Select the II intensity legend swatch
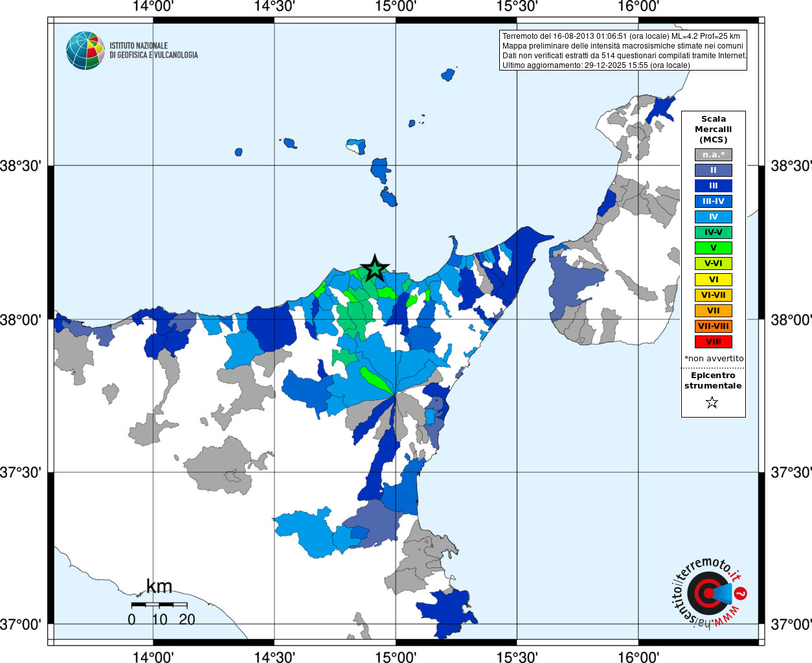The image size is (812, 663). pos(714,170)
